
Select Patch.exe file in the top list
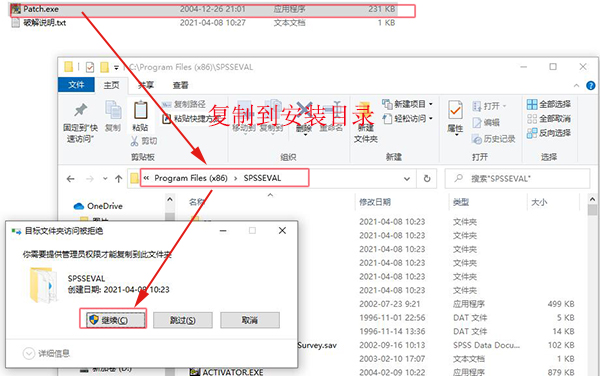(205, 9)
